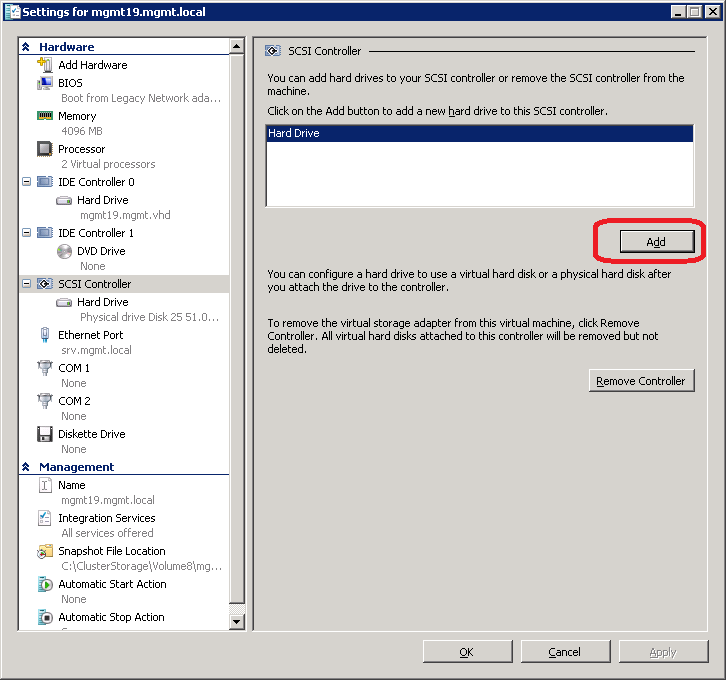This screenshot has width=726, height=680.
Task: Select Add Hardware in the tree
Action: pos(93,65)
